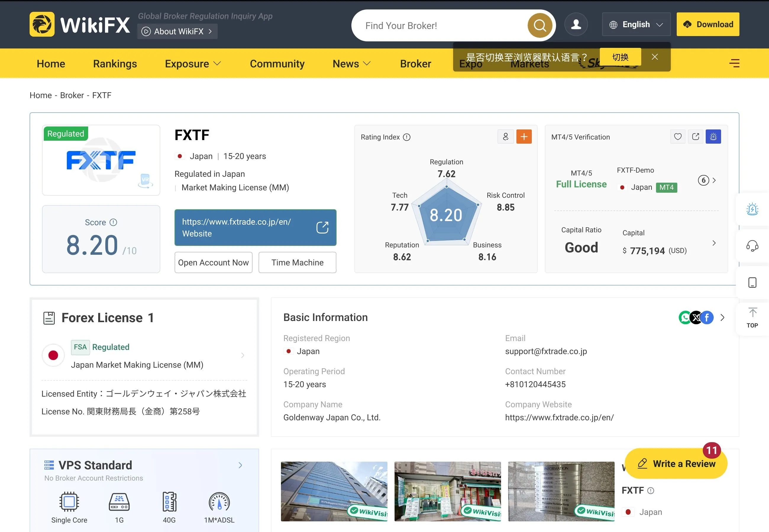Expand more social contacts chevron
Viewport: 769px width, 532px height.
pyautogui.click(x=722, y=317)
